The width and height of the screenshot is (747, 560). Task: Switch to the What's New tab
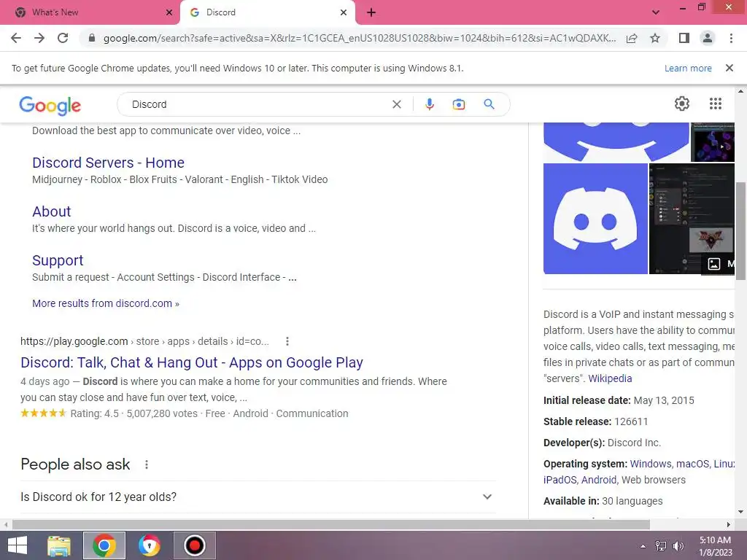pos(90,12)
